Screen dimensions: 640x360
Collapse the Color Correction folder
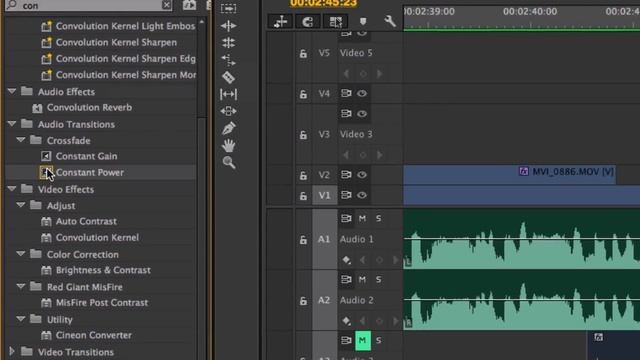(x=21, y=254)
